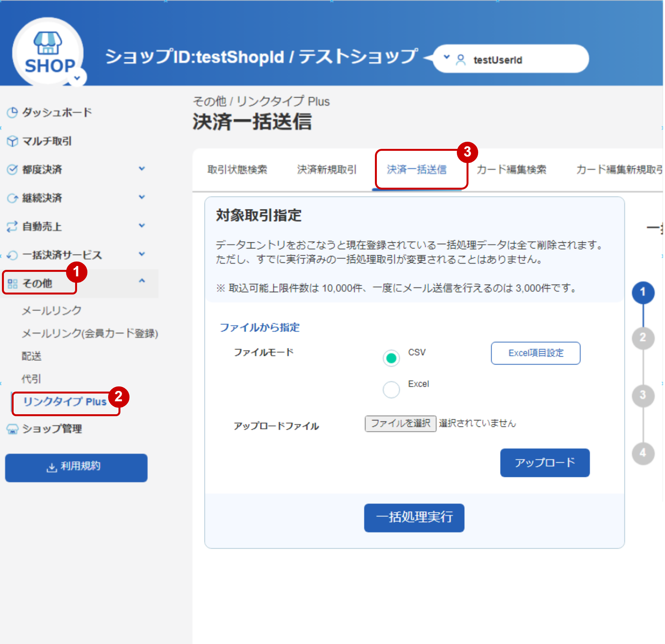Switch to the 取引状態検索 tab
This screenshot has width=665, height=644.
238,170
